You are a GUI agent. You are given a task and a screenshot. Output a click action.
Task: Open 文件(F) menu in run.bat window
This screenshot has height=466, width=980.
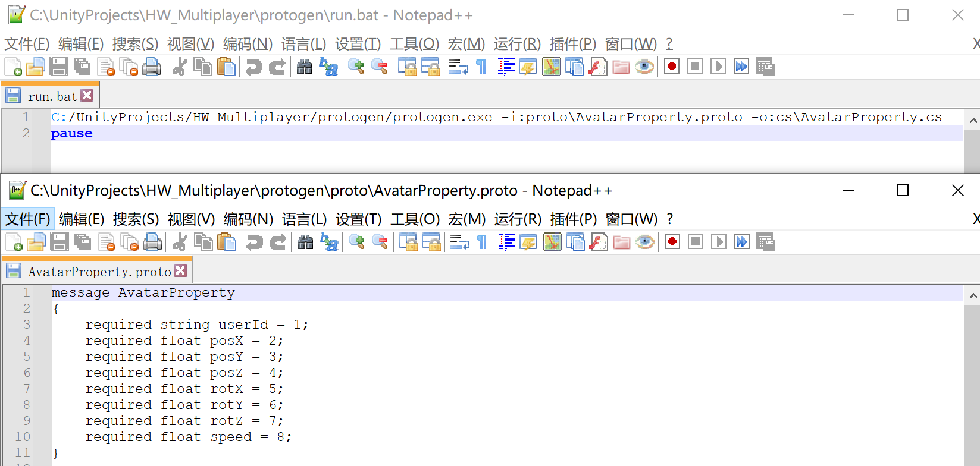click(27, 44)
